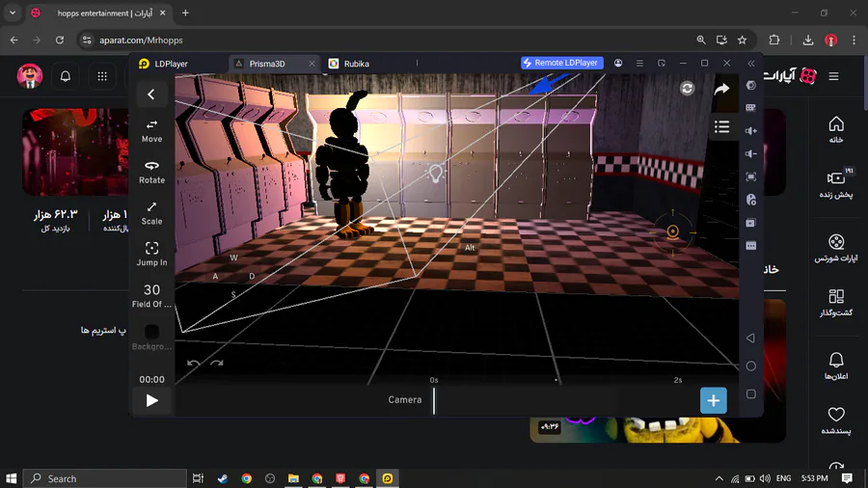Open a new Chrome tab

click(185, 13)
